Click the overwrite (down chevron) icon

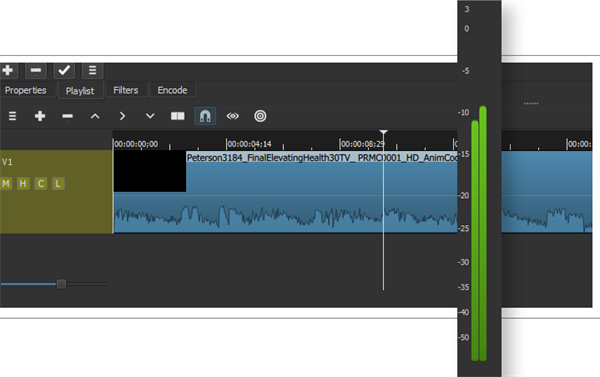click(x=150, y=116)
